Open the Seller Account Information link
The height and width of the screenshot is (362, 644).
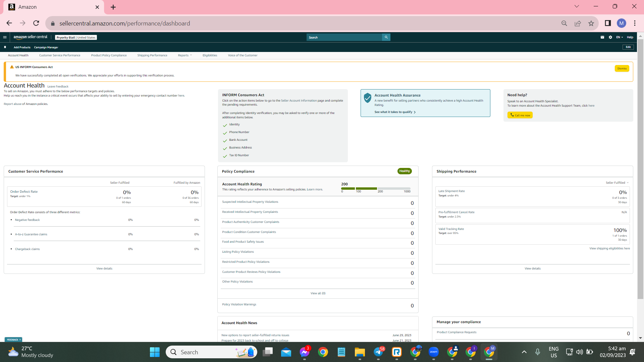pos(299,101)
